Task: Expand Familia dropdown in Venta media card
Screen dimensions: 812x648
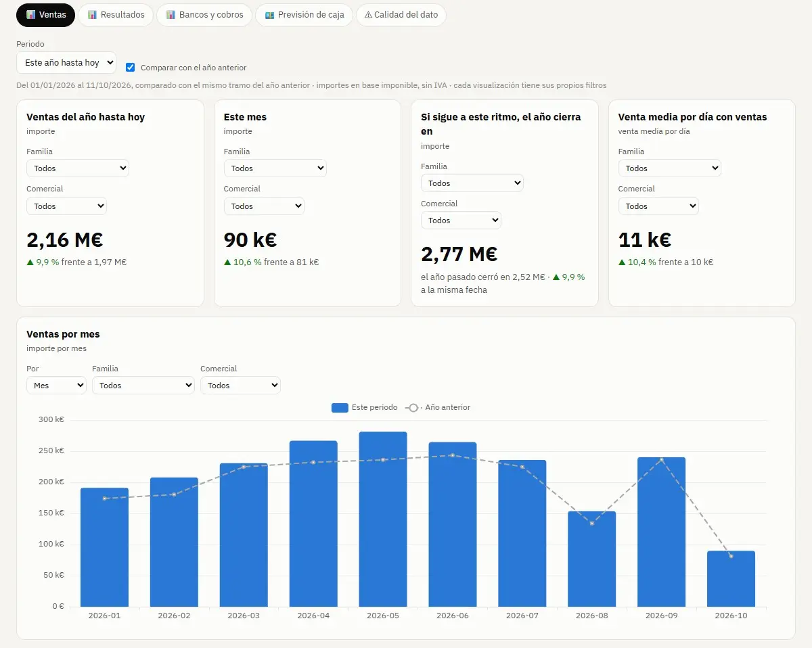Action: [670, 168]
